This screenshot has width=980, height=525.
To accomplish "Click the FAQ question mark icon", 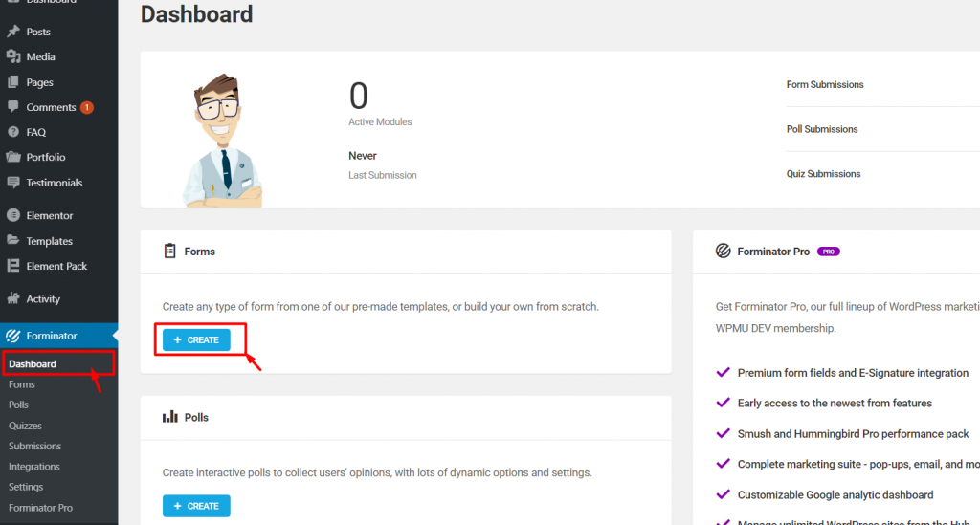I will [13, 132].
